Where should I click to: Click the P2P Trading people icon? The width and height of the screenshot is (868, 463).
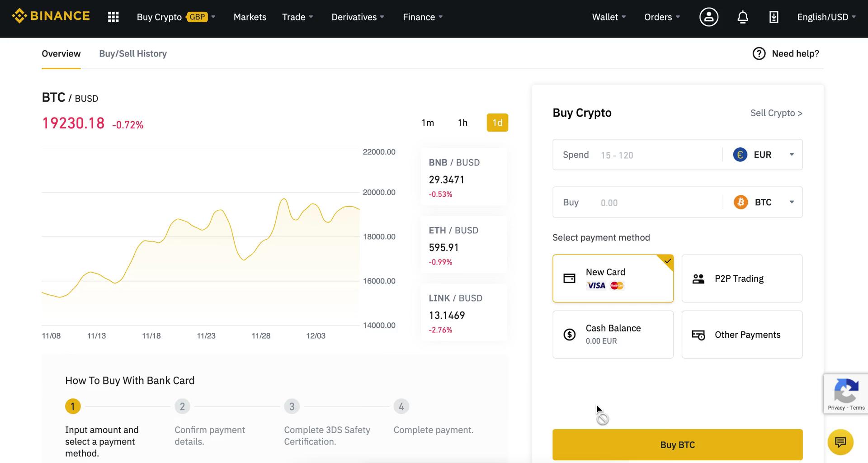coord(698,279)
